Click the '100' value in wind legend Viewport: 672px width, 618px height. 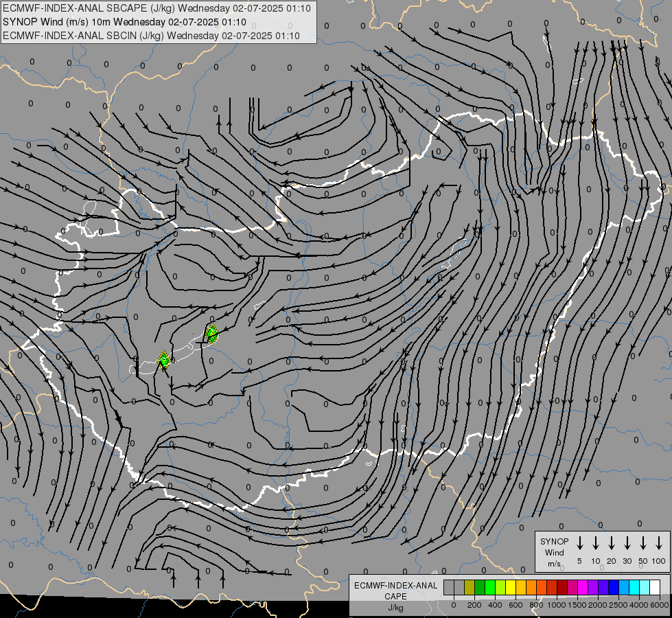coord(659,561)
